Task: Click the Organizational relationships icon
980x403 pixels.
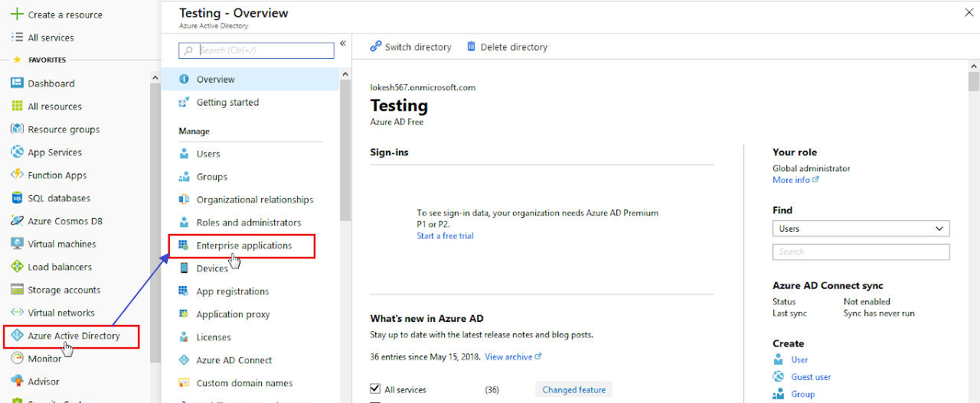Action: (x=184, y=200)
